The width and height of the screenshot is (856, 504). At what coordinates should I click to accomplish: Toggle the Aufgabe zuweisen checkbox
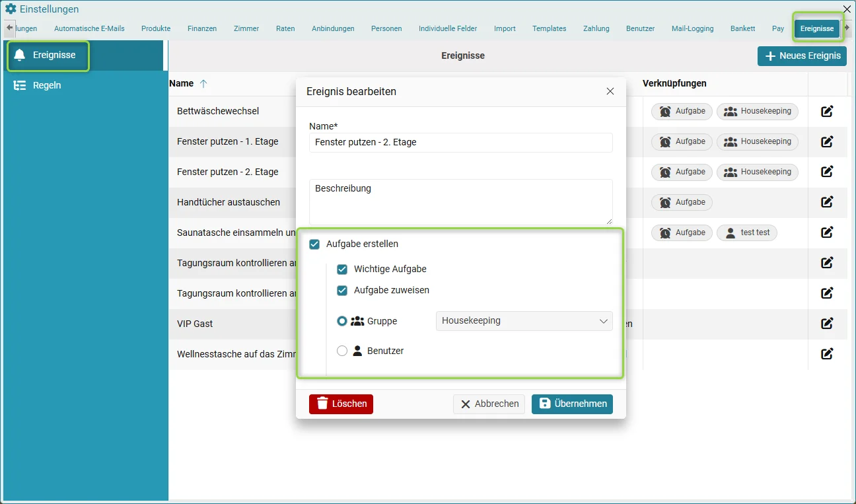342,291
